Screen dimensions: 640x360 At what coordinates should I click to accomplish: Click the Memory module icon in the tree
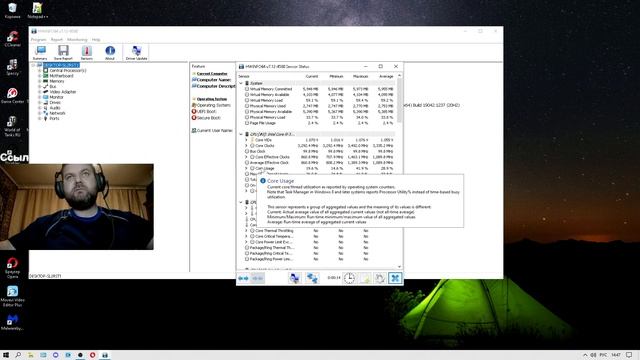(x=46, y=81)
